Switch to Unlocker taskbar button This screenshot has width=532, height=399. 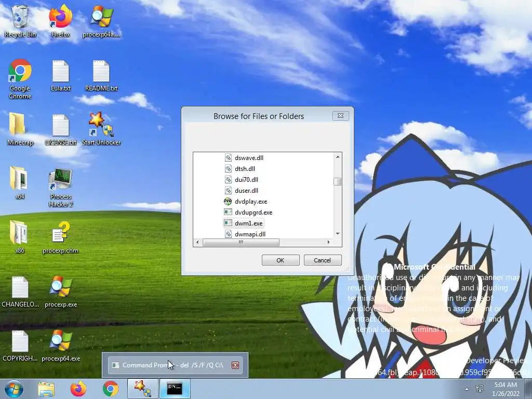point(143,389)
